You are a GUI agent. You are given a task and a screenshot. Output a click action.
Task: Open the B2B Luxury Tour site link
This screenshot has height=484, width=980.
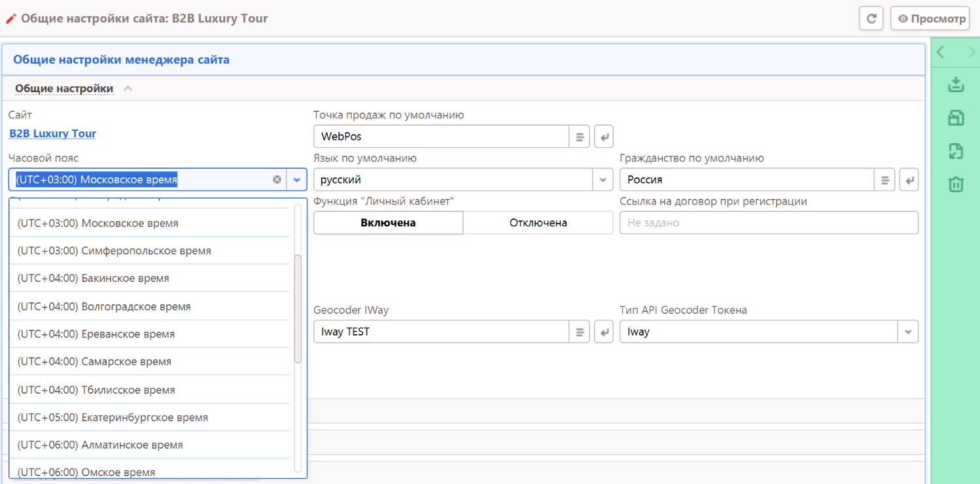coord(52,133)
